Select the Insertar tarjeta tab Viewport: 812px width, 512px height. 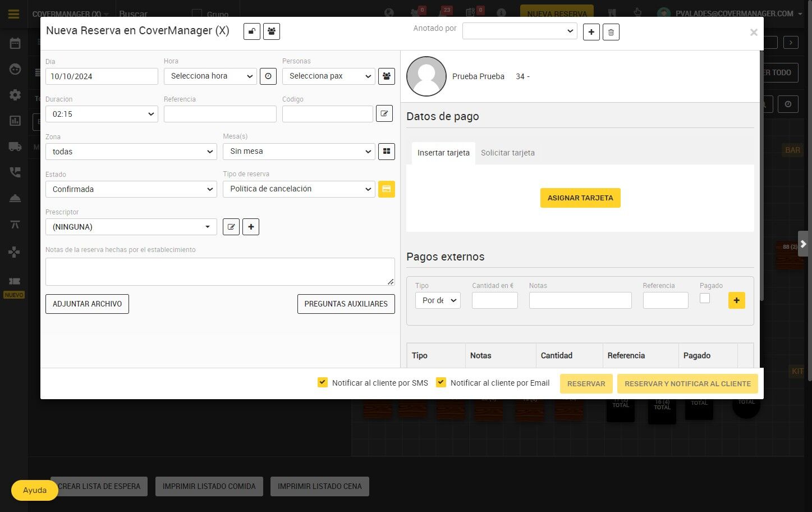443,153
